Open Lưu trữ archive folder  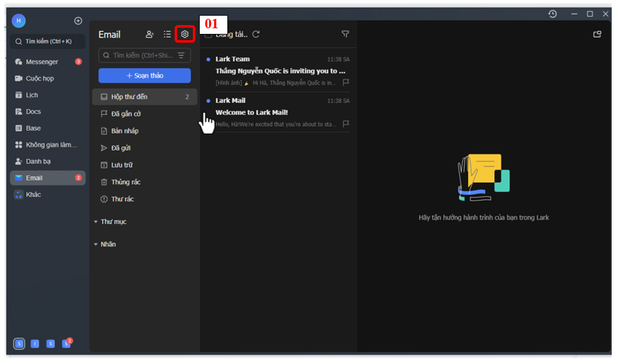(x=144, y=164)
